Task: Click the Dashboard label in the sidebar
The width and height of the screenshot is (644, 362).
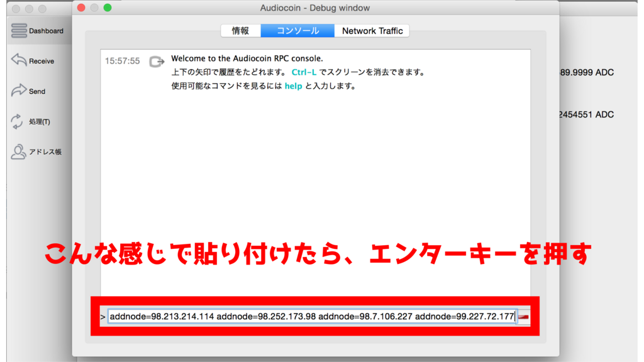Action: click(x=46, y=31)
